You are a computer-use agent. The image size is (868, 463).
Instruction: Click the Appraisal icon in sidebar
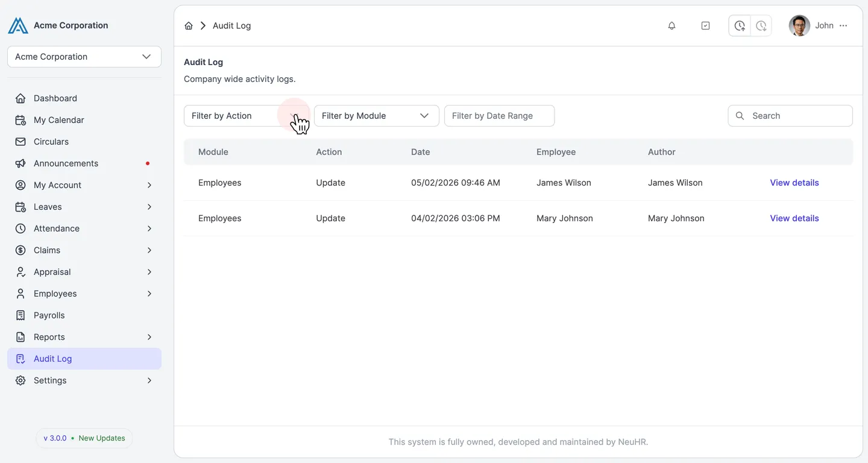[20, 272]
